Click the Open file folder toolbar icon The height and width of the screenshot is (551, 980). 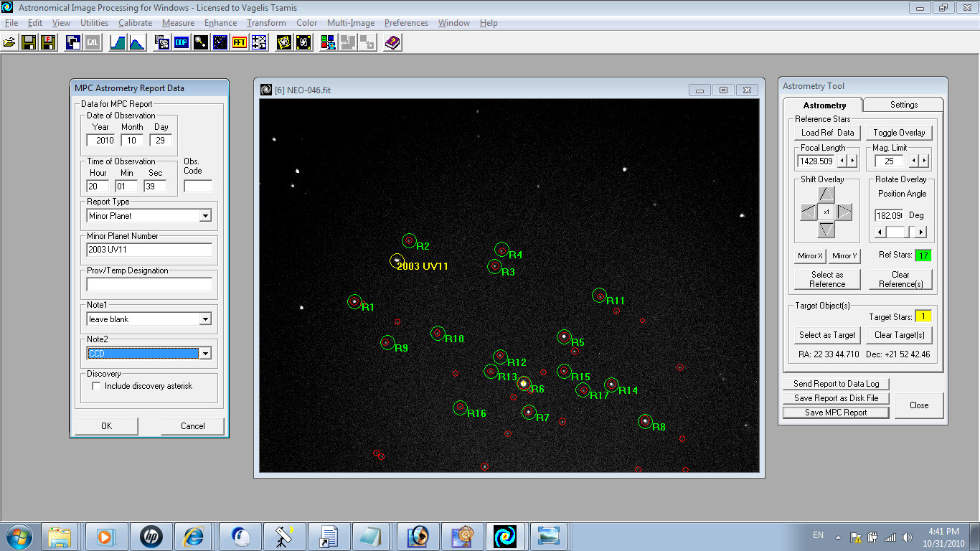tap(10, 42)
